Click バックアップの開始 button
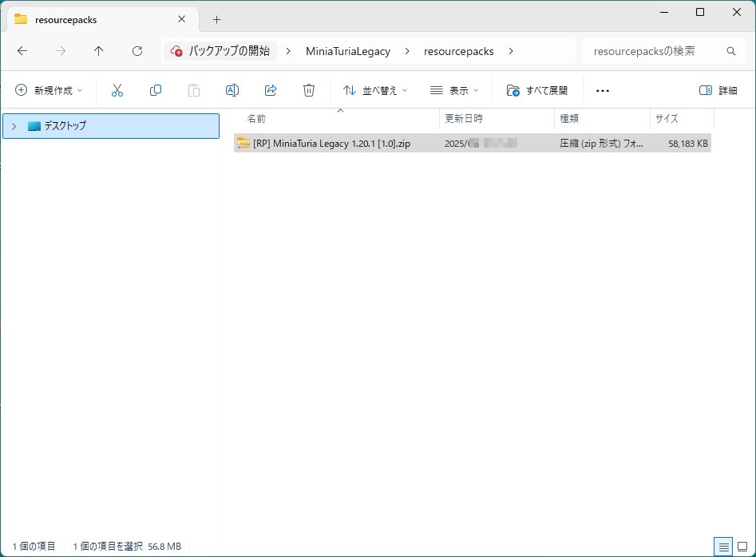Image resolution: width=756 pixels, height=557 pixels. 220,51
